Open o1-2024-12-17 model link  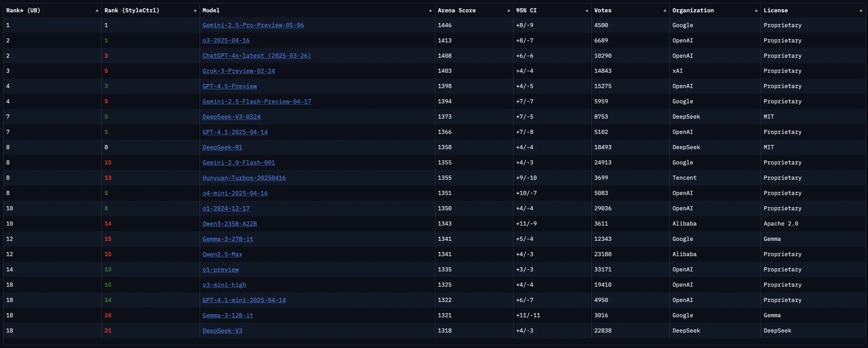coord(226,208)
